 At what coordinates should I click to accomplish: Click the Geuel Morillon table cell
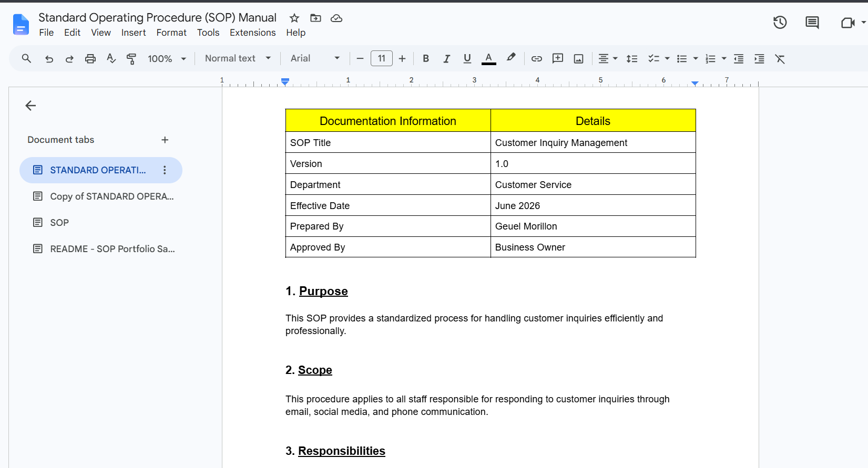(593, 226)
